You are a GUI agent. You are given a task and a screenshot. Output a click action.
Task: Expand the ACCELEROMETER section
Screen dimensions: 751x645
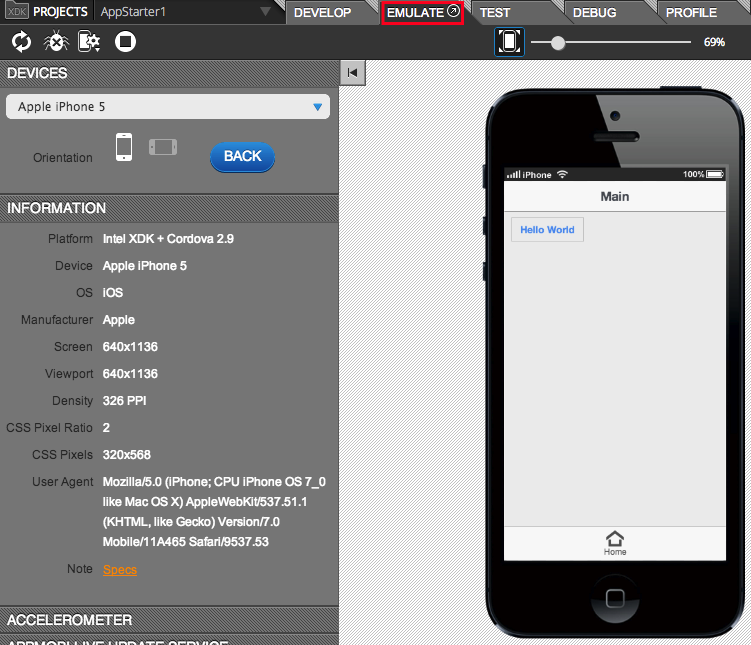(169, 620)
